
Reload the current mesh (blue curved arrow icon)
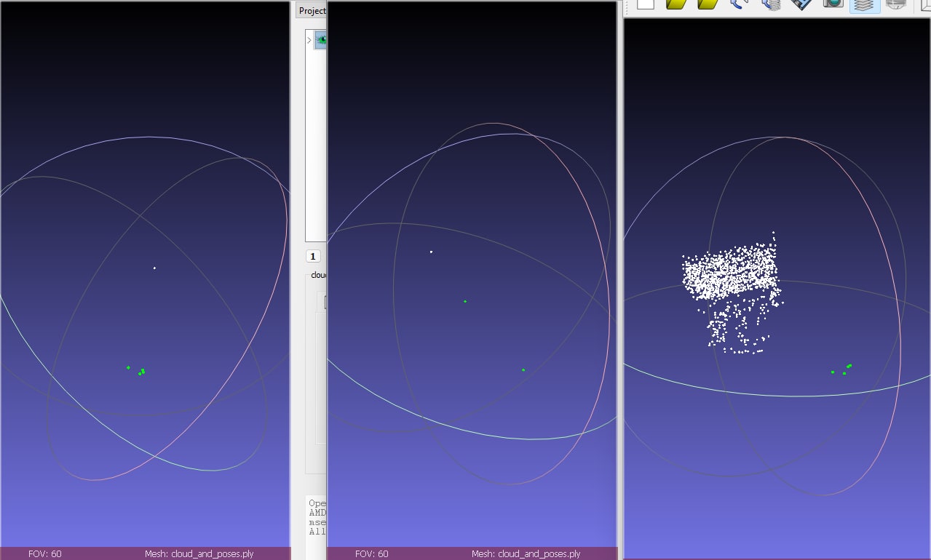click(737, 8)
